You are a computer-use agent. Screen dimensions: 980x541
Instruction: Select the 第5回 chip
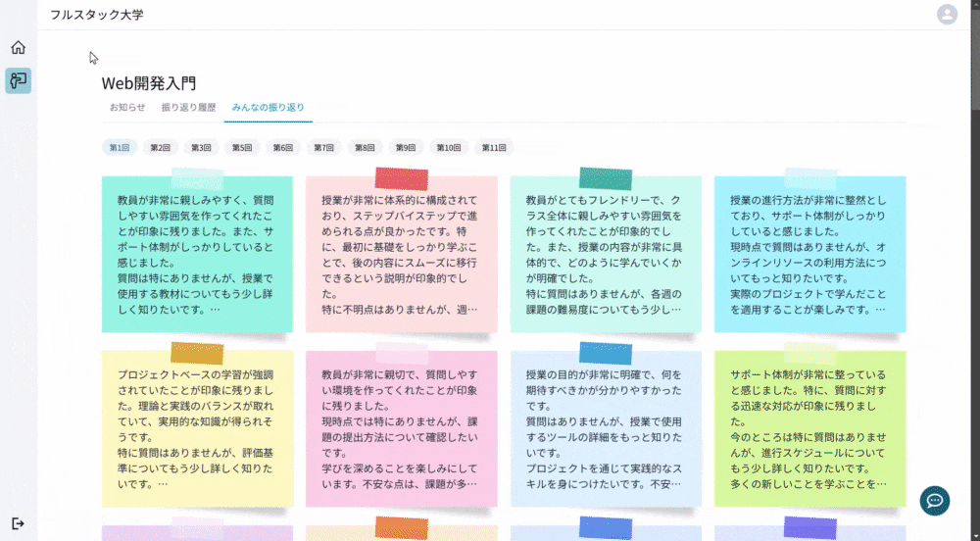point(242,148)
